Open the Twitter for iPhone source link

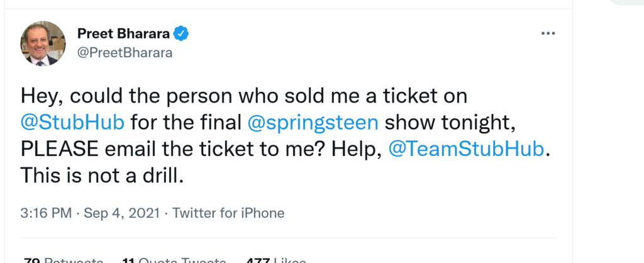[x=228, y=213]
